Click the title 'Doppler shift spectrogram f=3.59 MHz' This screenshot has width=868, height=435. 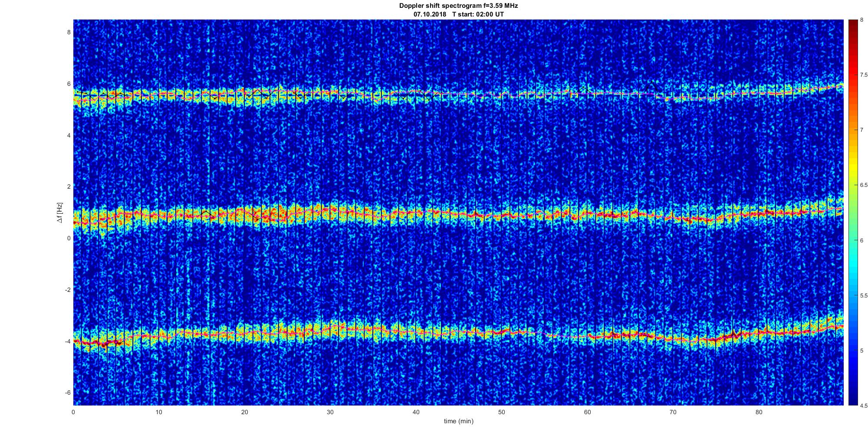(458, 6)
